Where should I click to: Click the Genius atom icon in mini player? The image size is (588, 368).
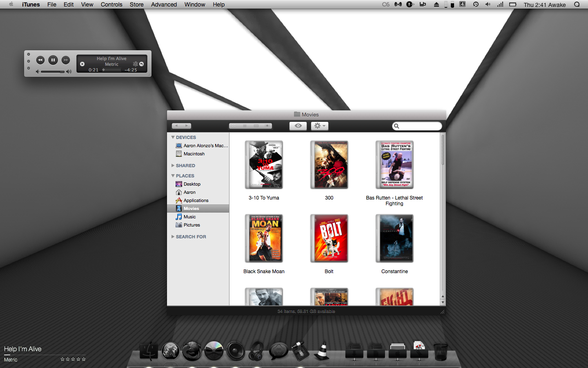click(136, 64)
